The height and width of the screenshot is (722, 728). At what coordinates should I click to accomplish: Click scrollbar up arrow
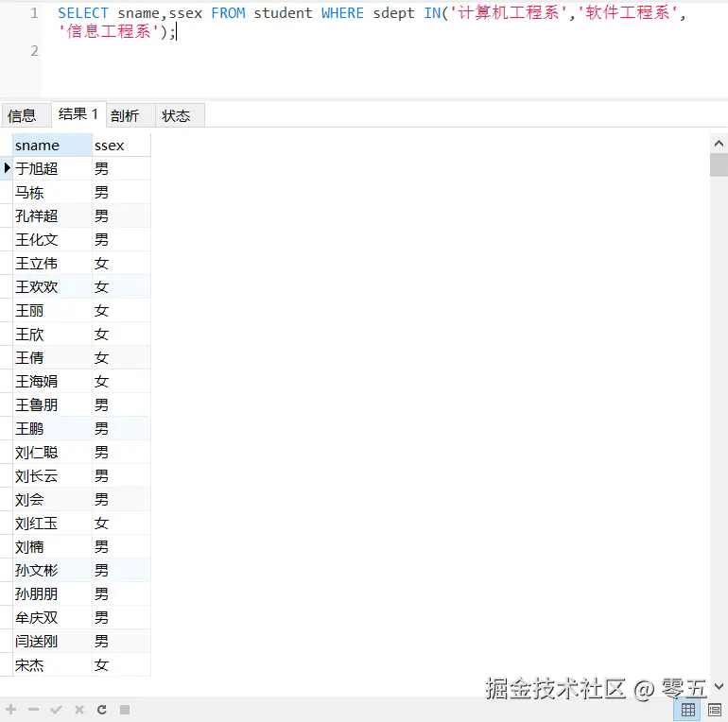[719, 144]
